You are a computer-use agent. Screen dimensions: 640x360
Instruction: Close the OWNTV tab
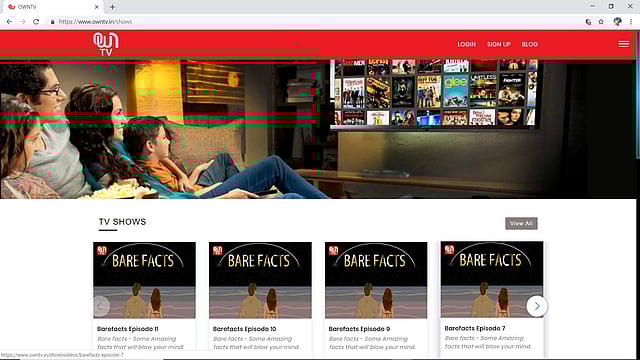point(96,7)
